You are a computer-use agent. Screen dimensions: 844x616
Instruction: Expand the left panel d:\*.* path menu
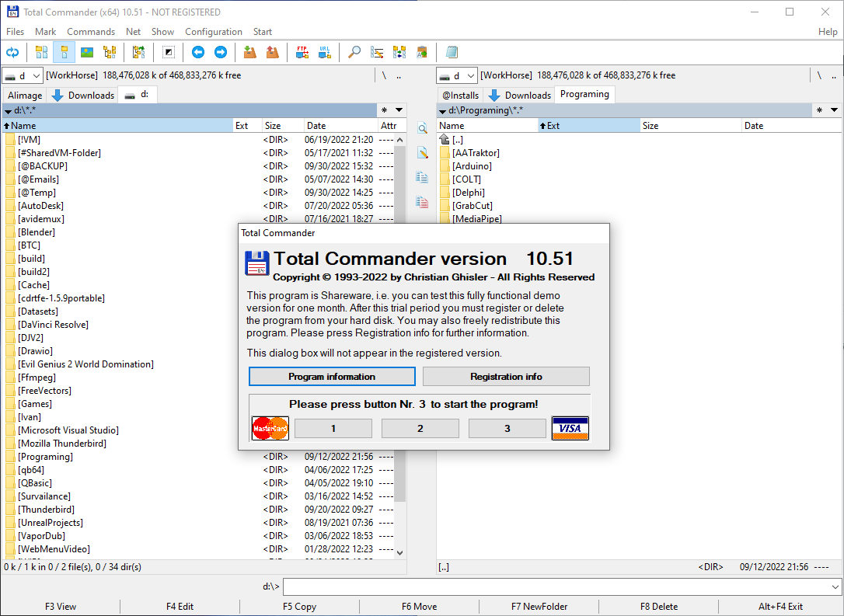click(8, 111)
